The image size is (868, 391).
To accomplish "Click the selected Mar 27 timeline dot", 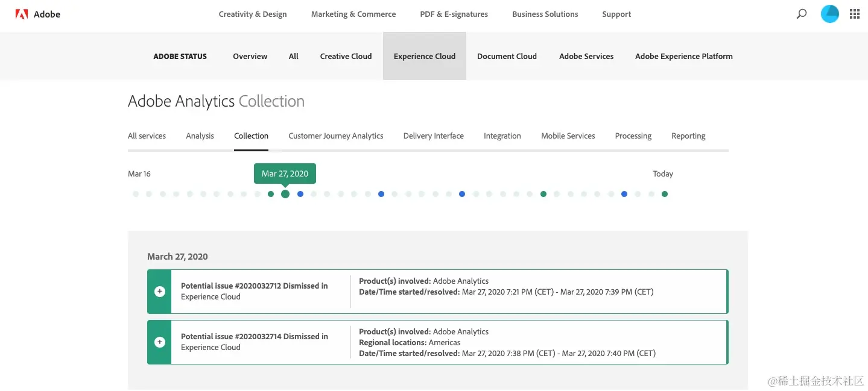I will [285, 194].
